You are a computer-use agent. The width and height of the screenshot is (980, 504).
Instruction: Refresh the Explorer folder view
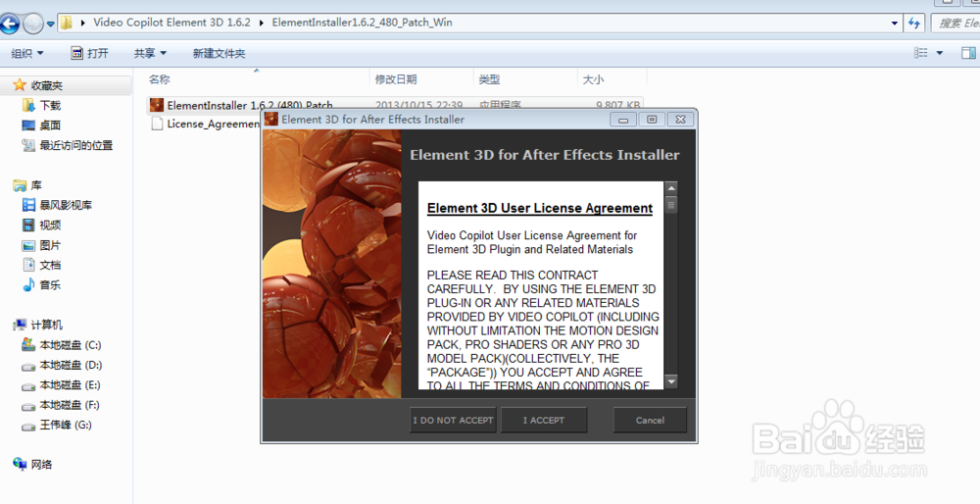[914, 24]
